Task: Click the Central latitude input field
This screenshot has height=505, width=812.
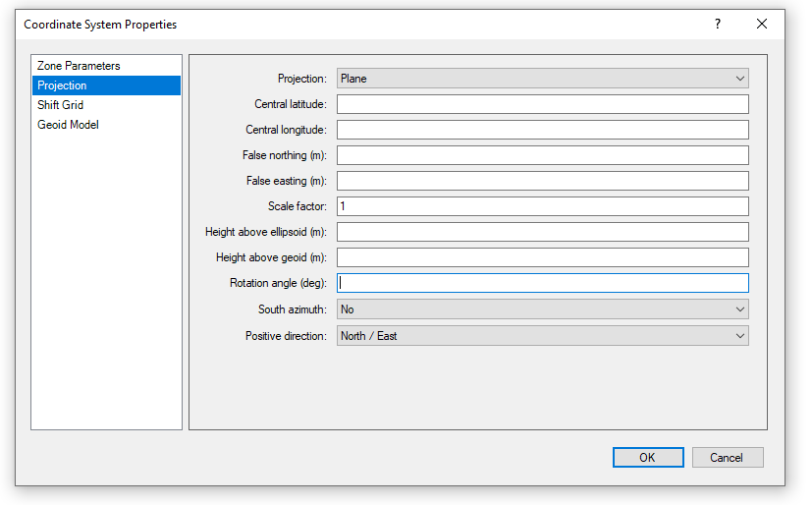Action: (x=542, y=104)
